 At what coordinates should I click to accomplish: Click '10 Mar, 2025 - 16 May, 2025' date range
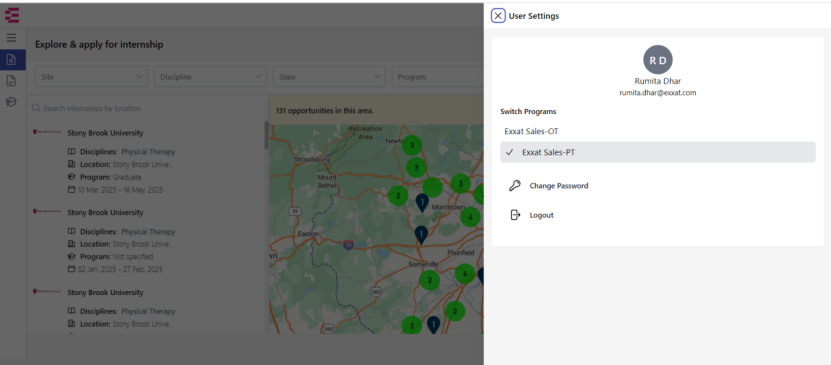click(x=120, y=190)
